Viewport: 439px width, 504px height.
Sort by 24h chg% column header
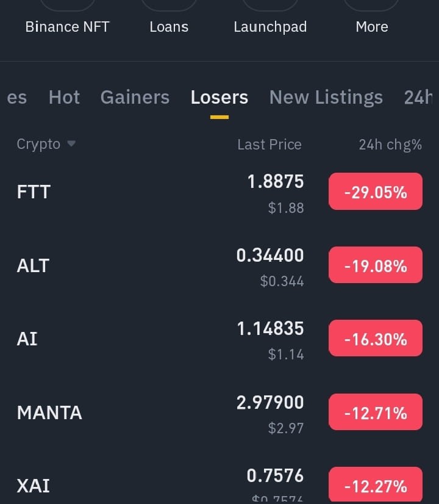390,145
